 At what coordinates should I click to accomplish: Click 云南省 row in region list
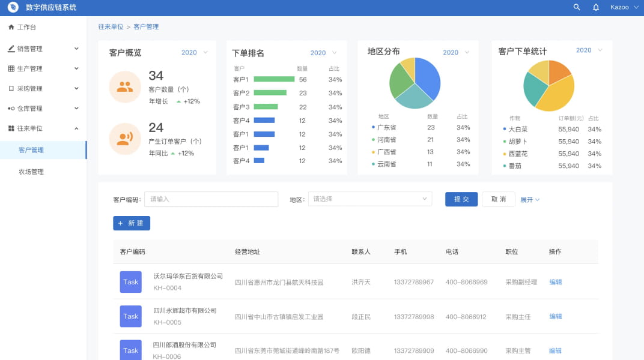[x=421, y=164]
